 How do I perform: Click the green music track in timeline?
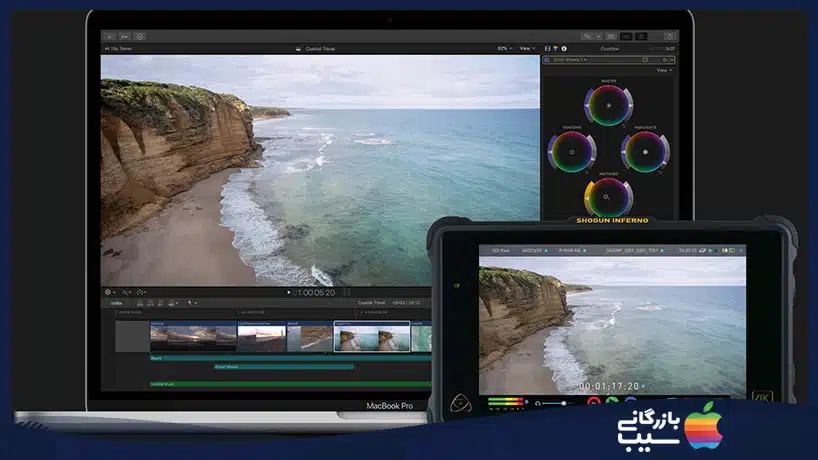coord(290,383)
